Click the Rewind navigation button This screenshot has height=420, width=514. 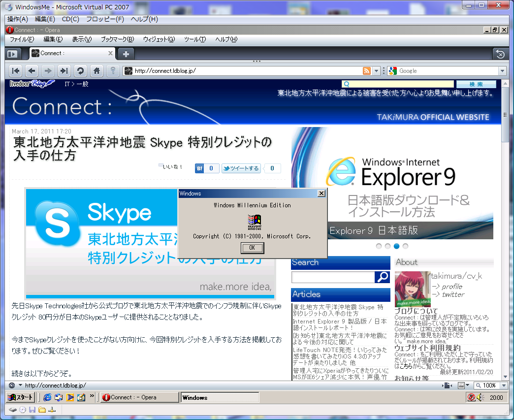click(x=15, y=71)
